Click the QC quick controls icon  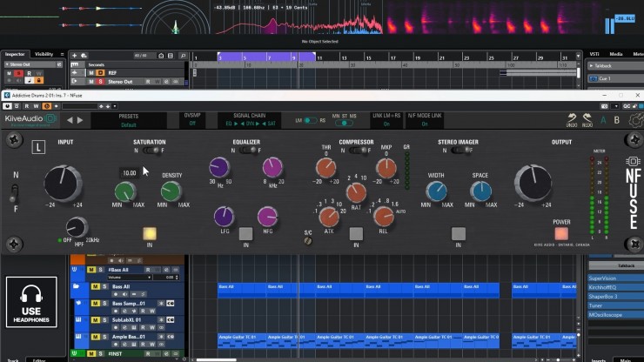pos(627,106)
